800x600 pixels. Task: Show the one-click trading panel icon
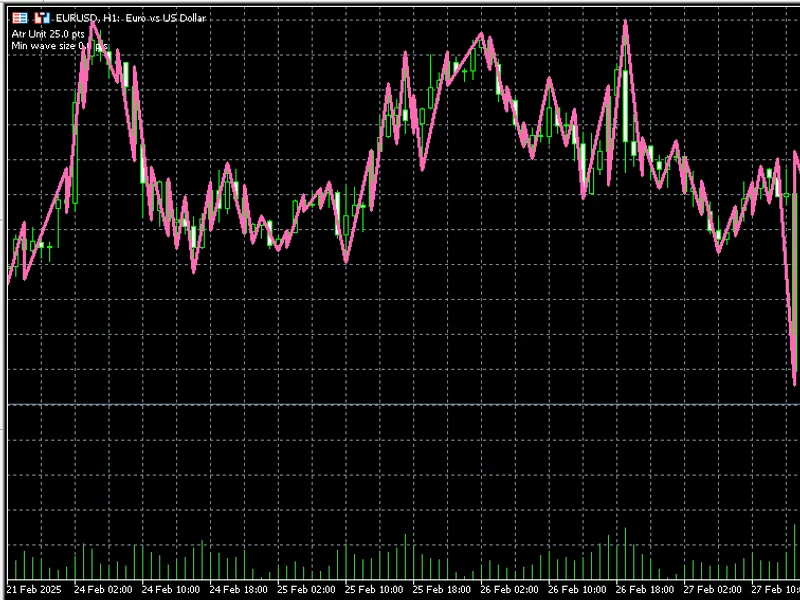(x=42, y=18)
